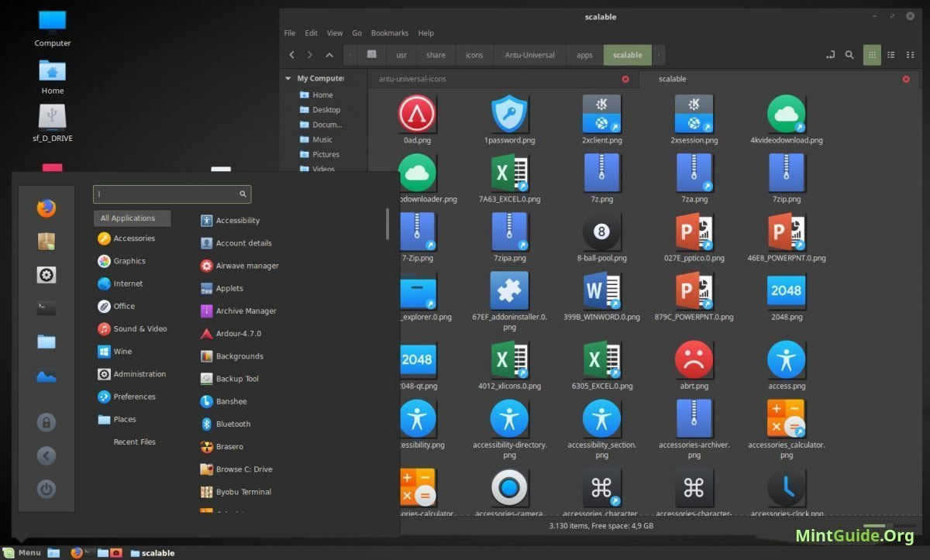This screenshot has height=560, width=930.
Task: Select the accessories_calculator.png file
Action: [786, 418]
